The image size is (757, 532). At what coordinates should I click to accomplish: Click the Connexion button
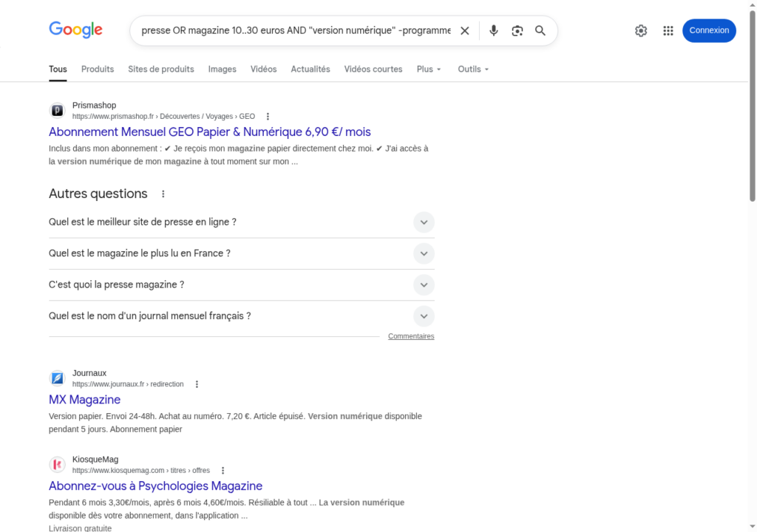(x=709, y=30)
